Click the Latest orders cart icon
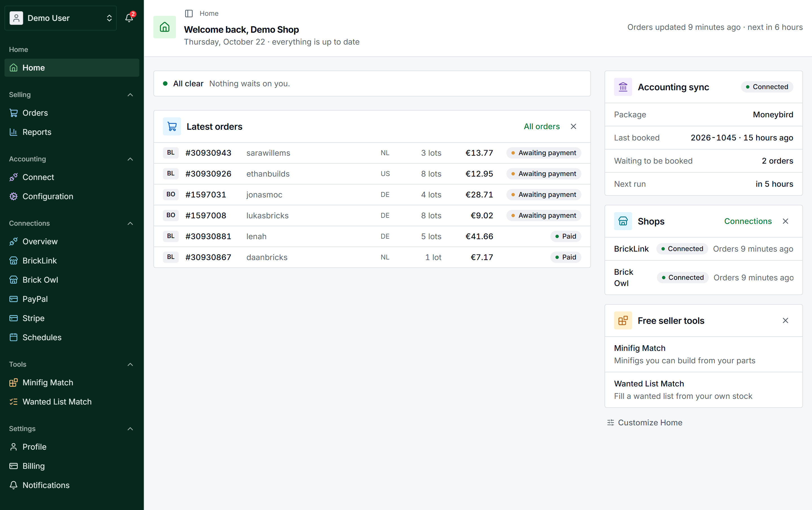Screen dimensions: 812x510 [172, 126]
